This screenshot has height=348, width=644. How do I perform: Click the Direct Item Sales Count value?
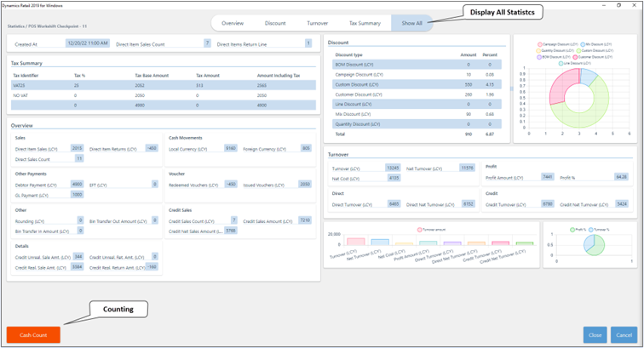pos(207,43)
